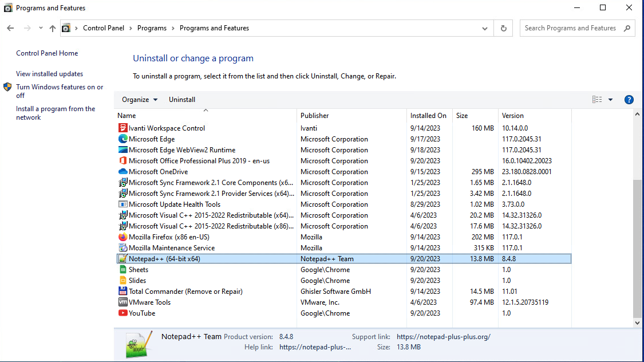
Task: Open View installed updates link
Action: (x=49, y=73)
